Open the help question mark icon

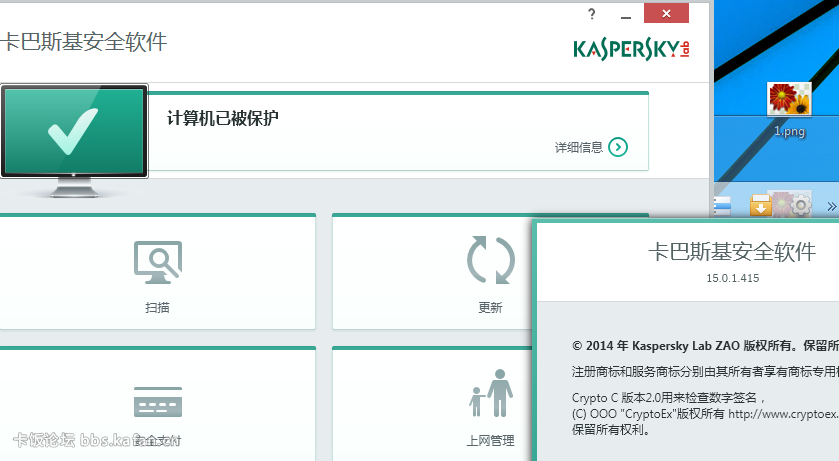pos(591,14)
